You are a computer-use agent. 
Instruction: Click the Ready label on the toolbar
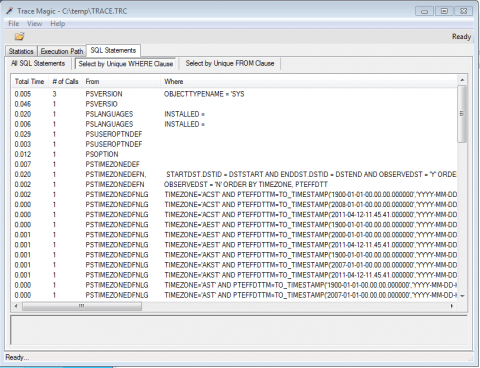[x=461, y=36]
